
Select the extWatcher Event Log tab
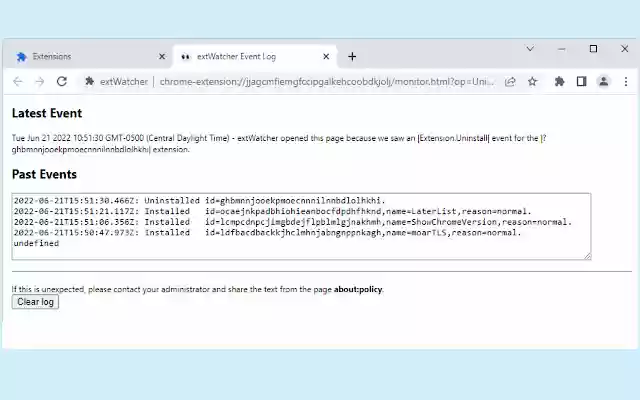[x=255, y=56]
